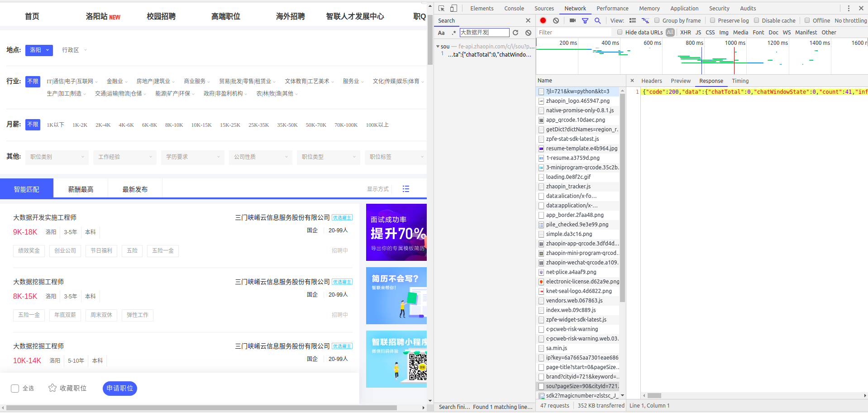Open the Sources tab

(544, 8)
